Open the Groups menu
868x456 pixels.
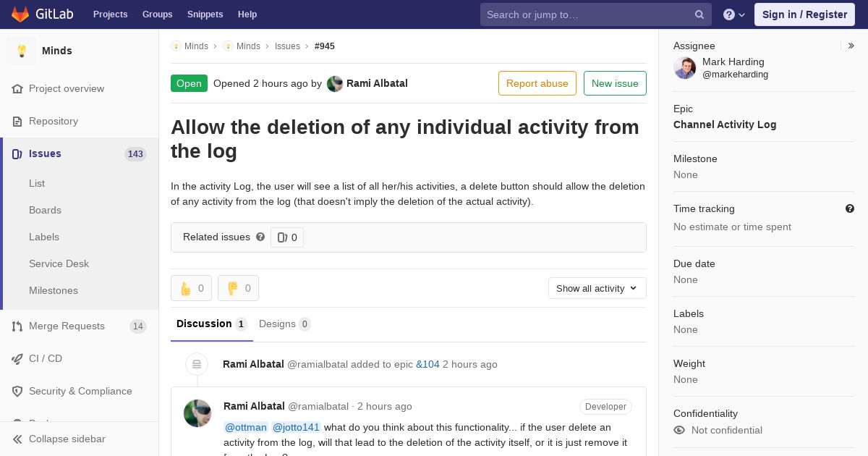click(157, 14)
